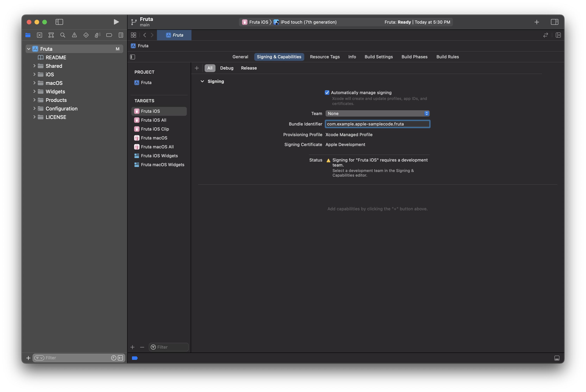Toggle the debug area at bottom right
Screen dimensions: 586x392
point(557,358)
